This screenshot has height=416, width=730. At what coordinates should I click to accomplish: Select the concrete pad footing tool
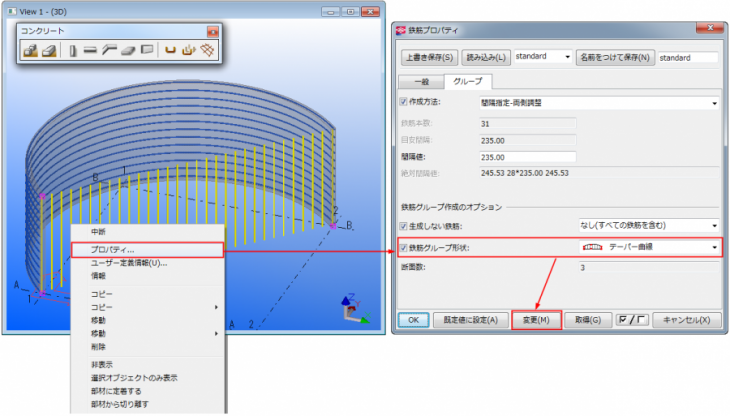point(31,50)
